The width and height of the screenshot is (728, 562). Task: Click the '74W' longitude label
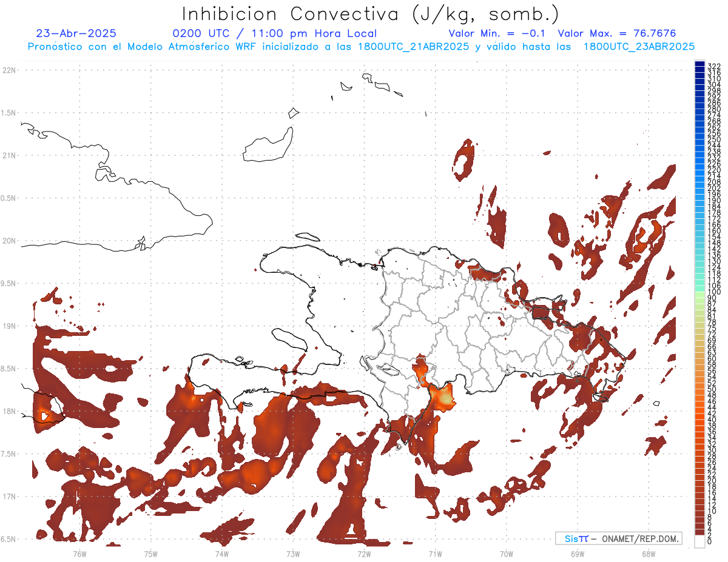point(222,554)
